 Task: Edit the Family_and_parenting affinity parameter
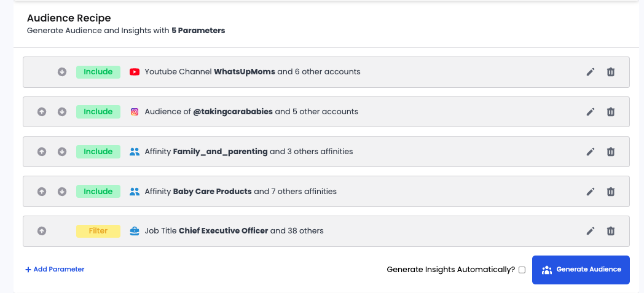pos(591,152)
